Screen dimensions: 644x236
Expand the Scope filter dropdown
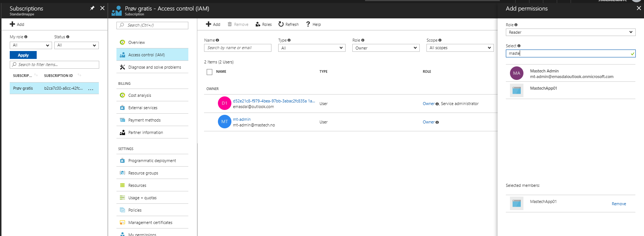460,48
